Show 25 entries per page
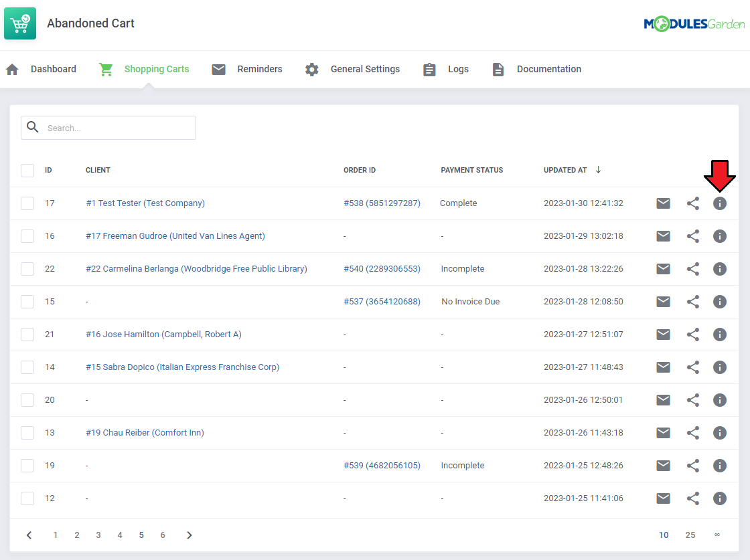The height and width of the screenshot is (560, 750). pyautogui.click(x=690, y=535)
